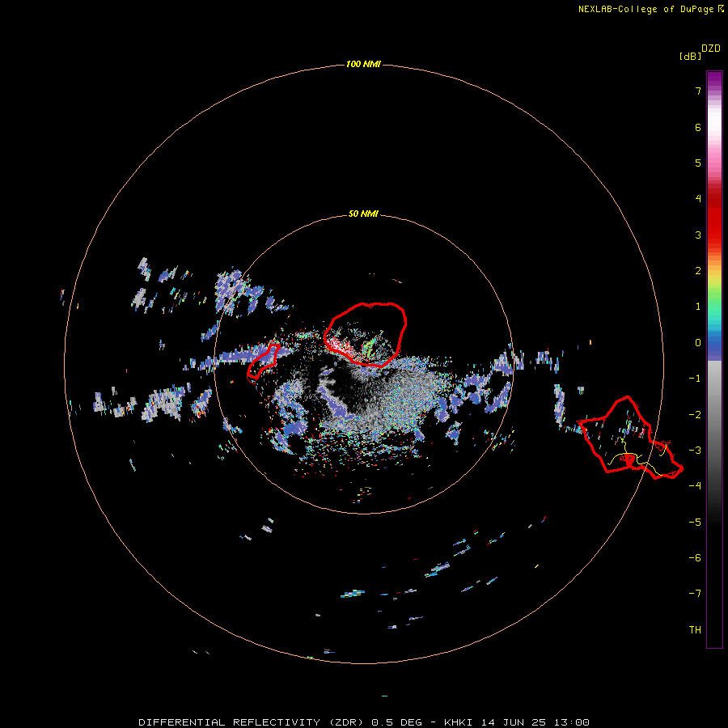
Task: Click the 7 value on colorbar
Action: [x=698, y=91]
